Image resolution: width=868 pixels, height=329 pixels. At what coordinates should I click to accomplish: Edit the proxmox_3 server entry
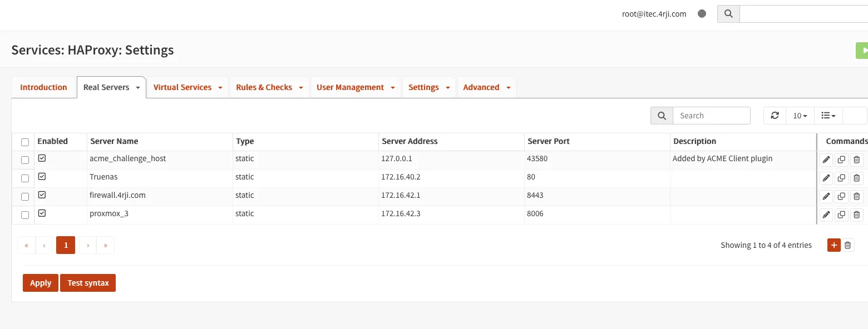(x=826, y=215)
